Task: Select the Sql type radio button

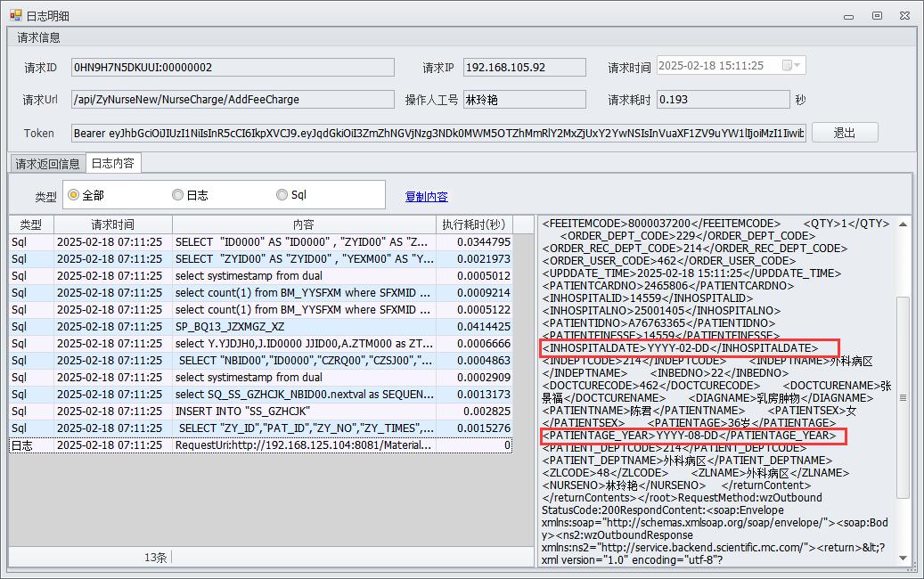Action: pos(282,195)
